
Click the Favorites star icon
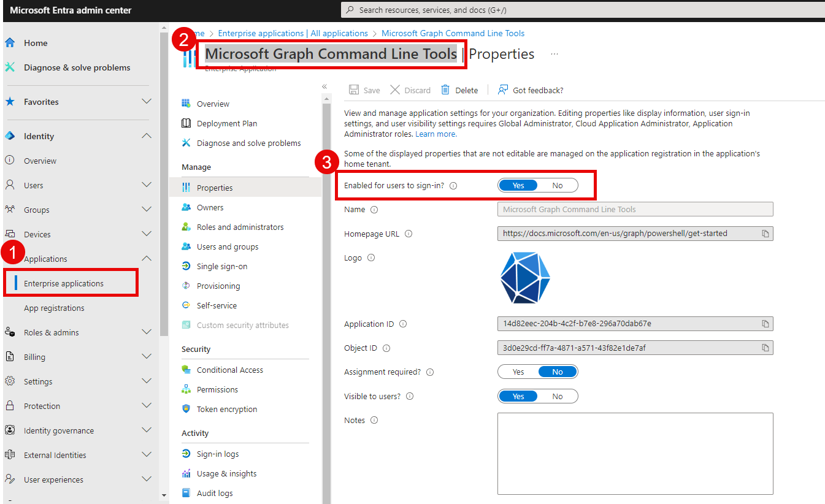click(10, 102)
